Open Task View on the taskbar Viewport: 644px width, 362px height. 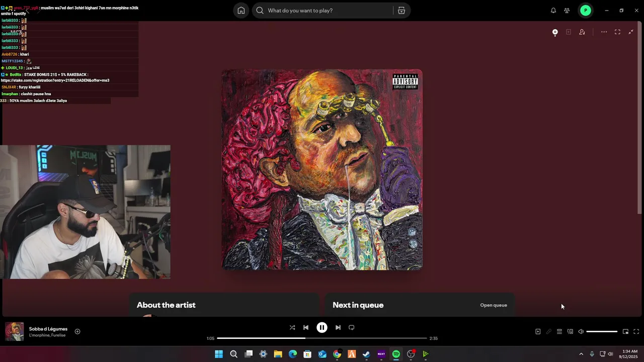pos(249,354)
